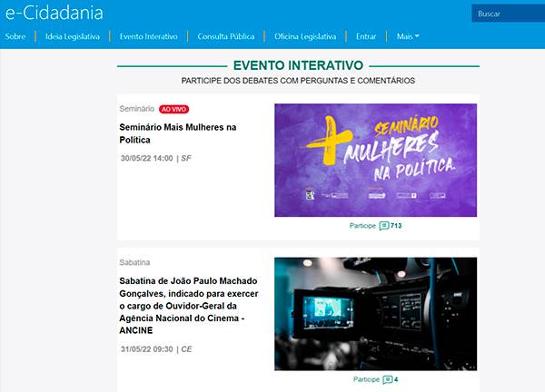Open the Consulta Pública page
The image size is (545, 392).
225,36
